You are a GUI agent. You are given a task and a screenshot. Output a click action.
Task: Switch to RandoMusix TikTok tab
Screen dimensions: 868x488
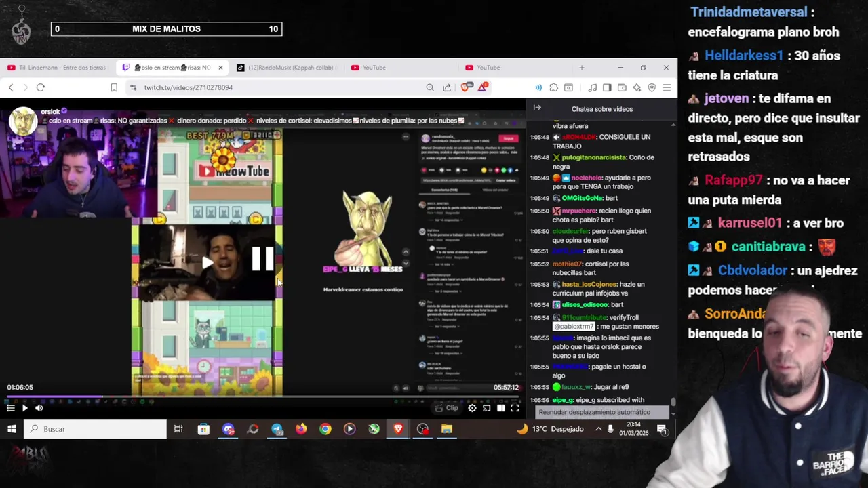(288, 68)
